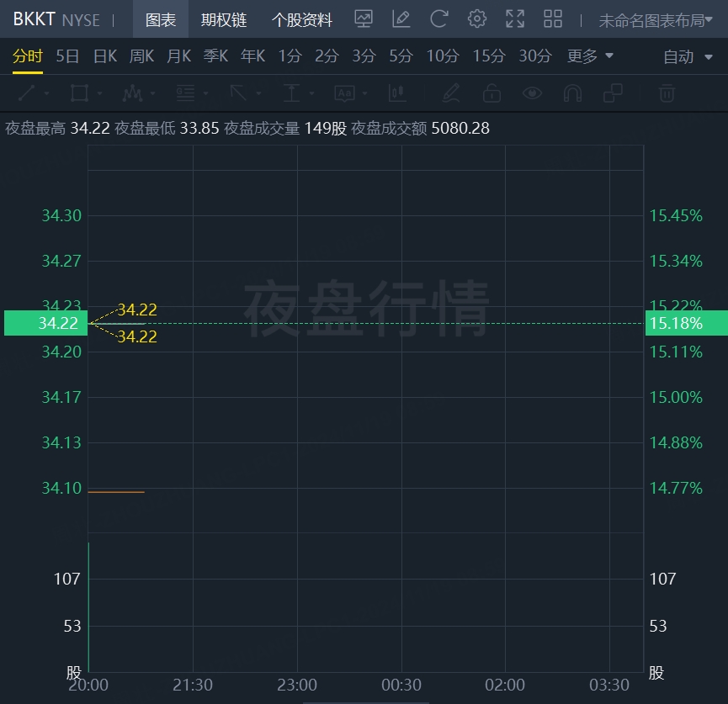Open the 自动 scale dropdown
Viewport: 728px width, 704px height.
(688, 56)
